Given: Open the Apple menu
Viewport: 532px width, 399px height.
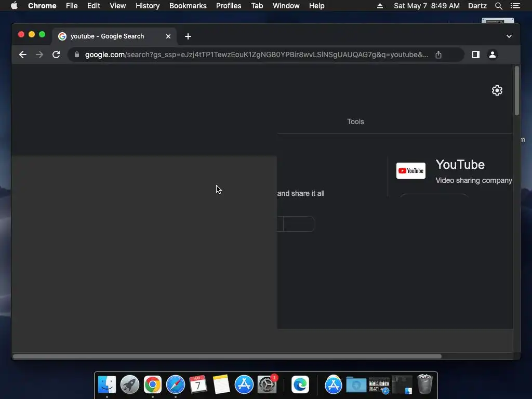Looking at the screenshot, I should 14,6.
